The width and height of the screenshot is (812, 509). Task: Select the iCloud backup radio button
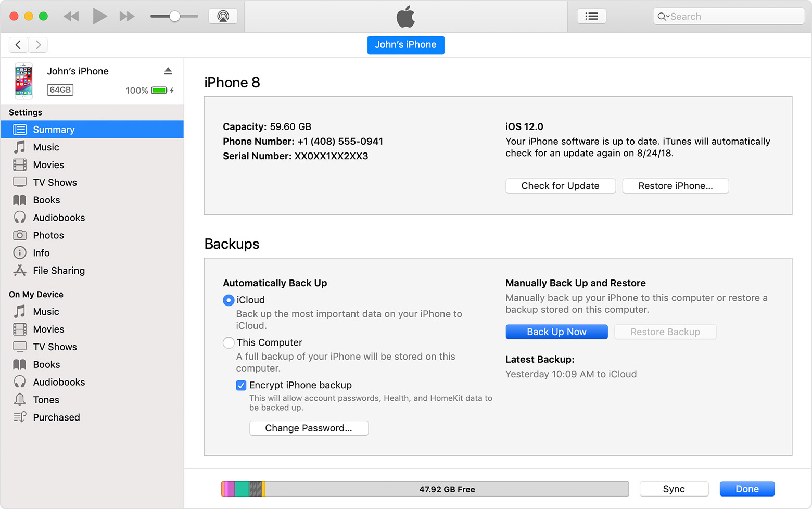pos(229,300)
